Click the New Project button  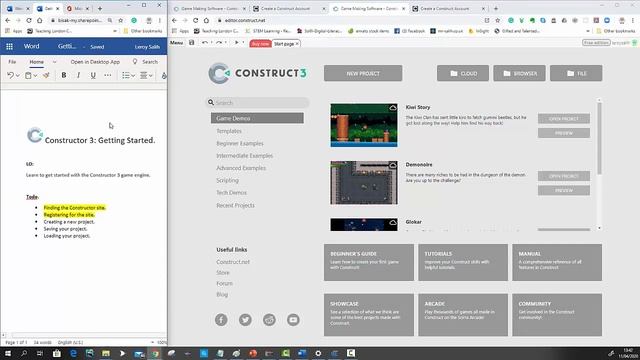363,73
